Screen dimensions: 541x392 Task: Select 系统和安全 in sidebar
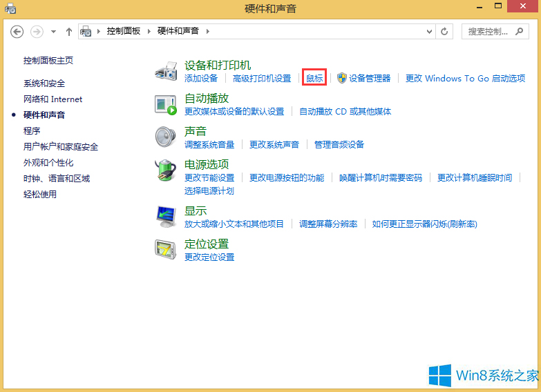44,84
